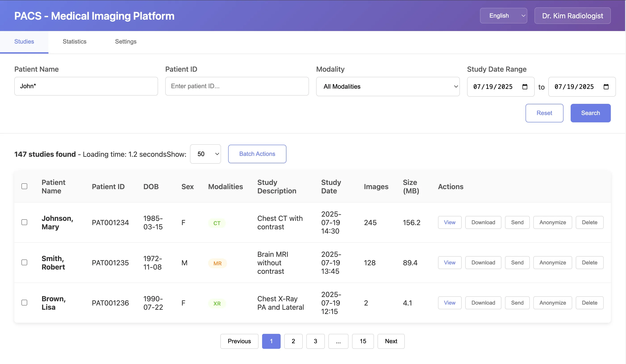Click the CT modality badge on Johnson, Mary

(217, 223)
